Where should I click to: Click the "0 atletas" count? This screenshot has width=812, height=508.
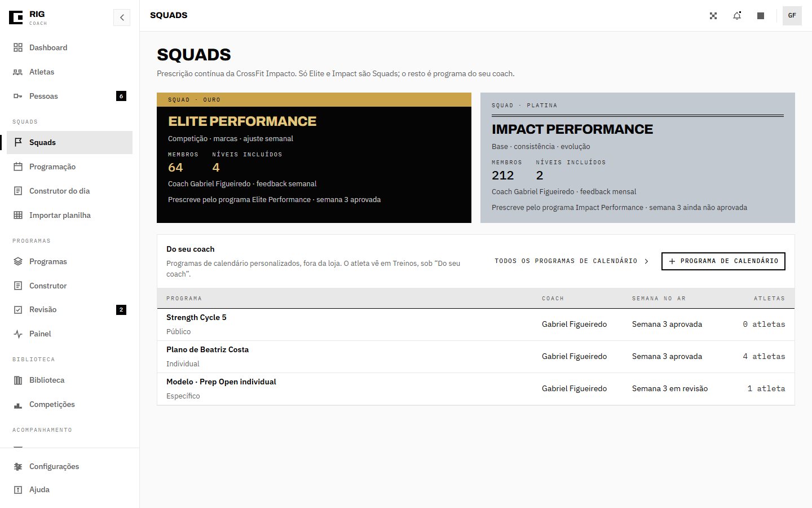coord(764,324)
